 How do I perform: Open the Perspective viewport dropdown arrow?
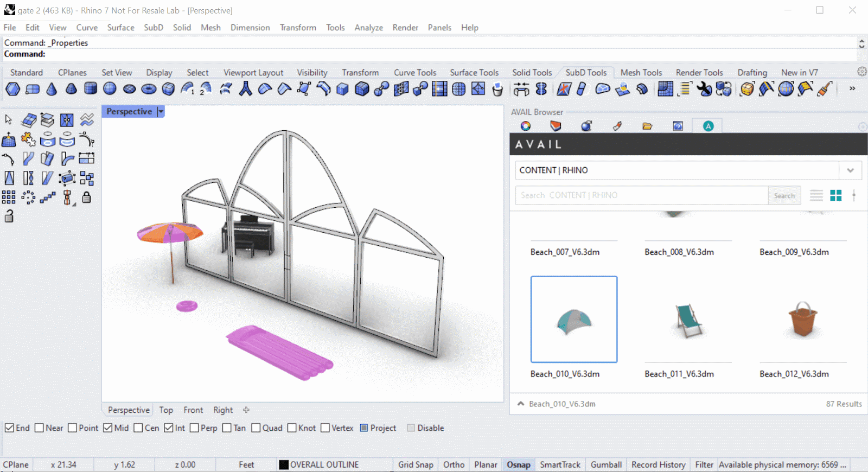point(161,112)
